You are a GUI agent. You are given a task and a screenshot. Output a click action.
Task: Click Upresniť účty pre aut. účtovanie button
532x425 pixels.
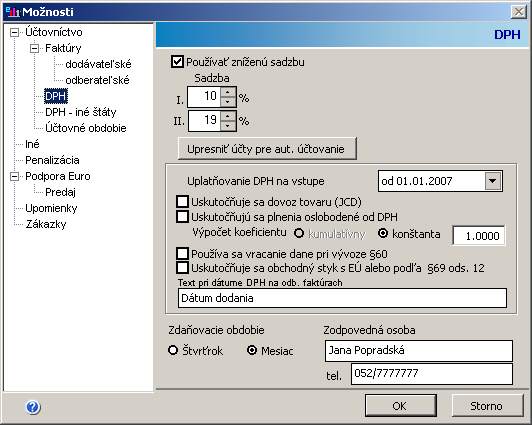[x=267, y=149]
